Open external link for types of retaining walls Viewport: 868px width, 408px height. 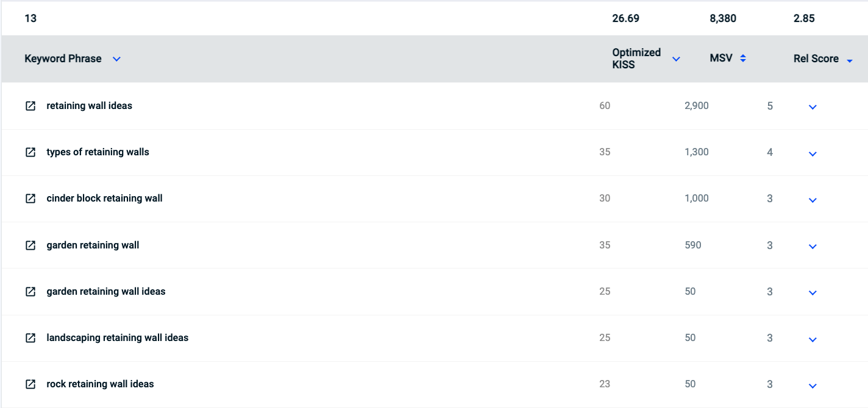(x=30, y=152)
